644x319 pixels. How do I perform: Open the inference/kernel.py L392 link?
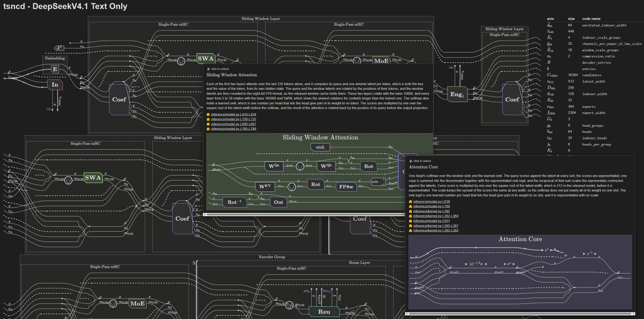pyautogui.click(x=430, y=211)
